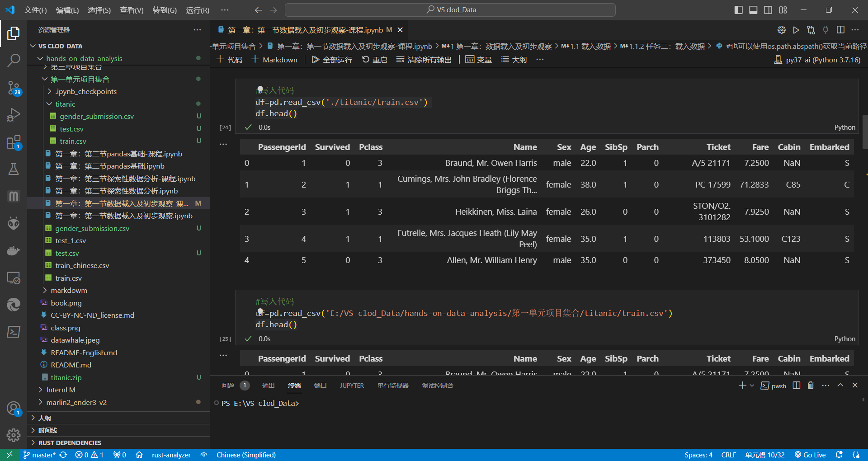This screenshot has height=461, width=868.
Task: Expand the markdowm folder
Action: [69, 290]
